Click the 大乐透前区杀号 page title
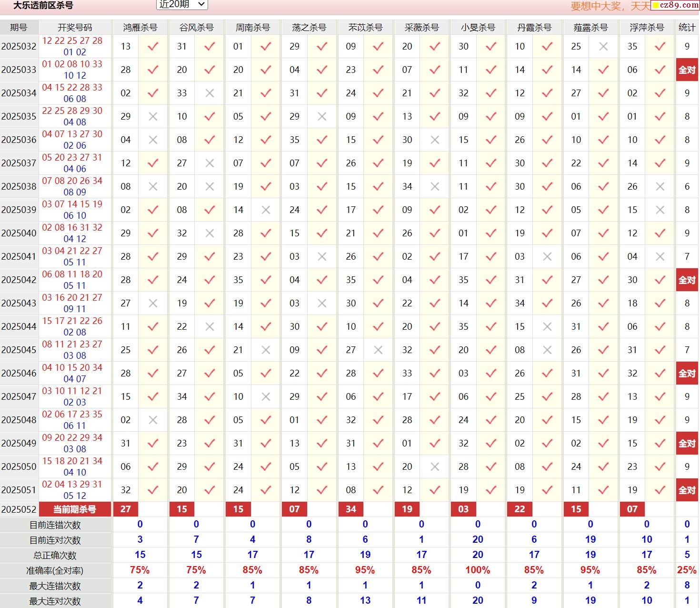Screen dimensions: 700x608 43,6
